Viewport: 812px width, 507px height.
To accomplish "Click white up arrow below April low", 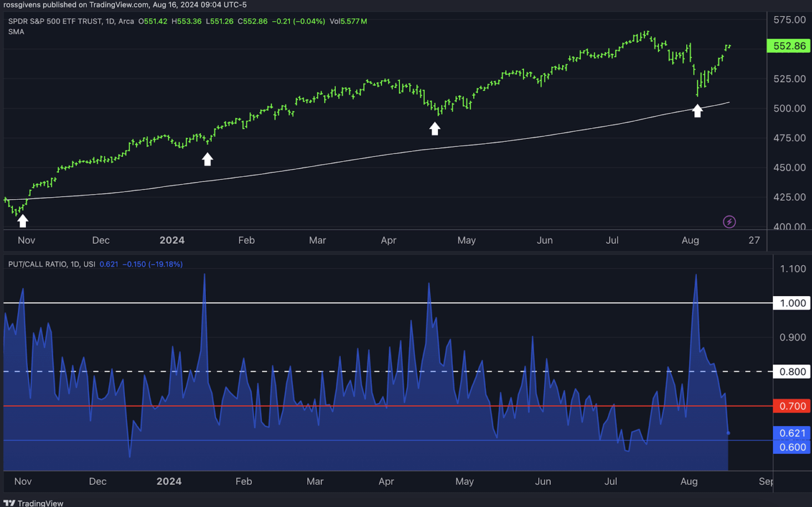I will pos(434,129).
